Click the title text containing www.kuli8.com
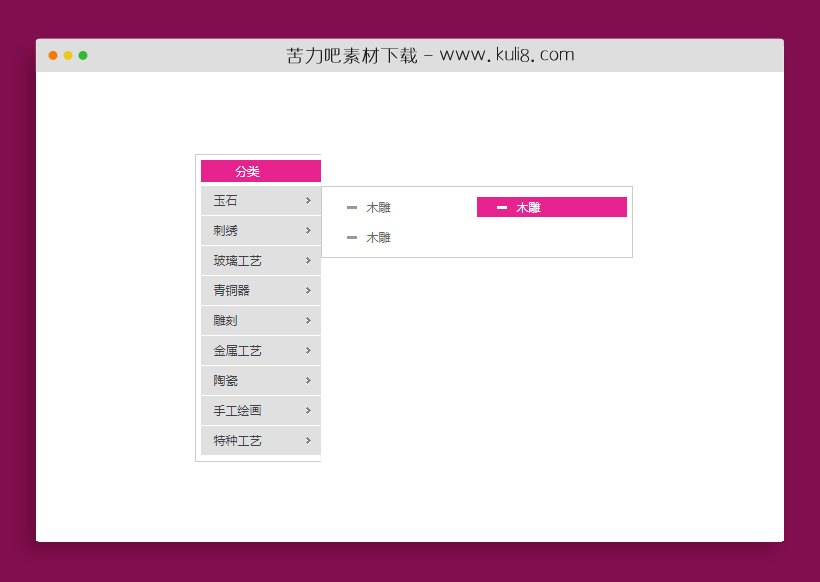This screenshot has height=582, width=820. 430,55
